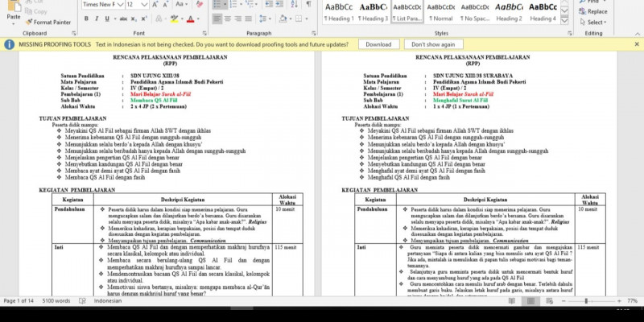Screen dimensions: 644x322
Task: Apply yellow text highlight color
Action: [174, 19]
